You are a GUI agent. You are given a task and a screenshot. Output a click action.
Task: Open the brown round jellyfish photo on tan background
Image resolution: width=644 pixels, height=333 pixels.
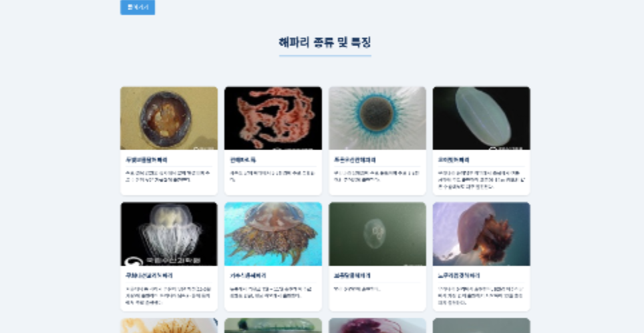pyautogui.click(x=169, y=118)
